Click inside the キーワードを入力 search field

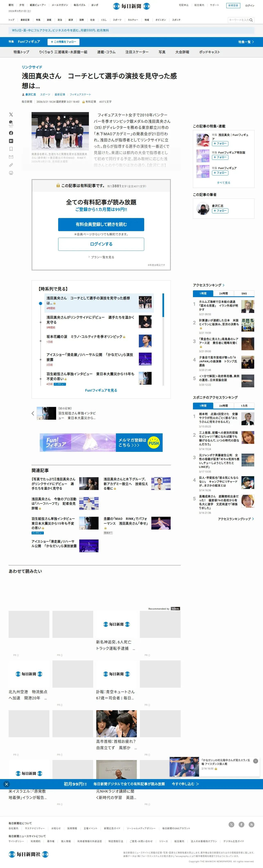point(239,20)
